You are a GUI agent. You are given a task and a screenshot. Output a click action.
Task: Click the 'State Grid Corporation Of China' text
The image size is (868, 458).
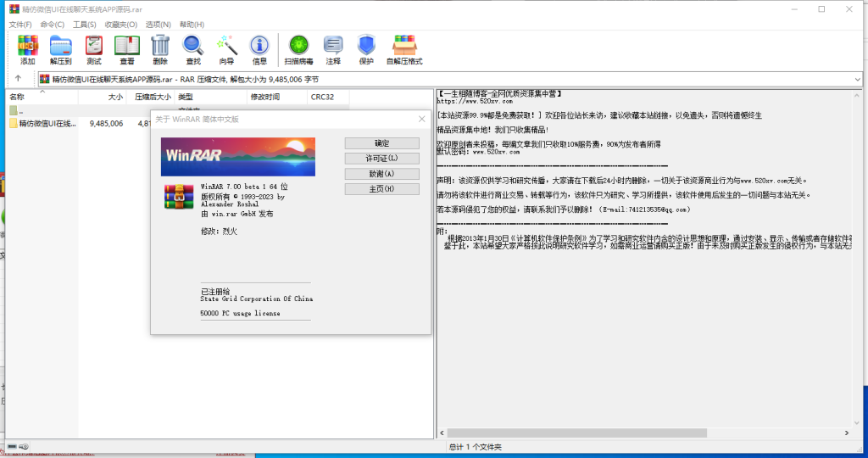pos(256,299)
